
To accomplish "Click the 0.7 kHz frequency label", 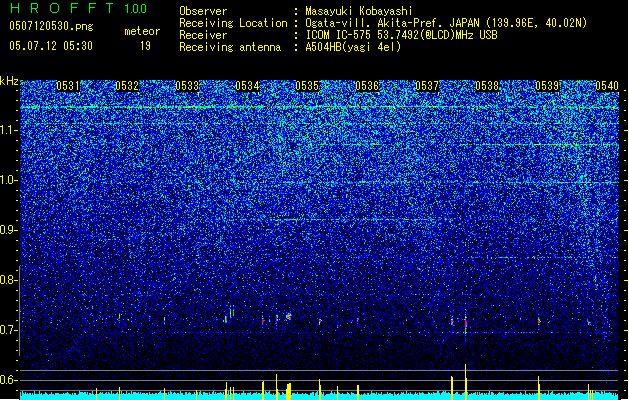I will coord(8,330).
